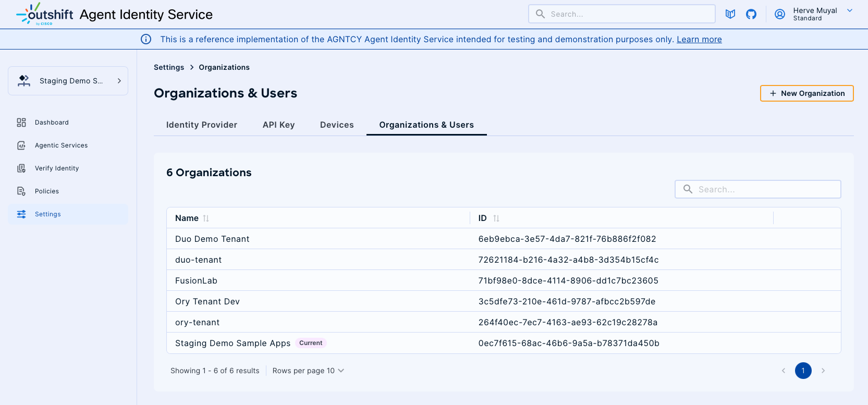Switch to the API Key tab

(278, 125)
